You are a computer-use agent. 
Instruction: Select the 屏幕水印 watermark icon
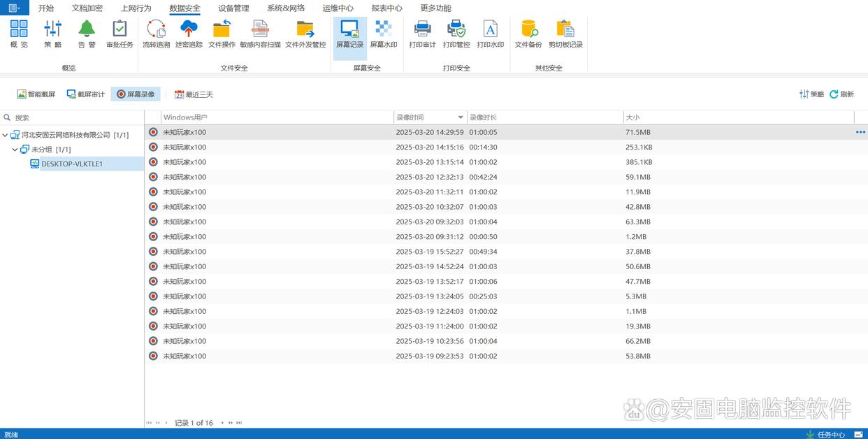point(383,34)
